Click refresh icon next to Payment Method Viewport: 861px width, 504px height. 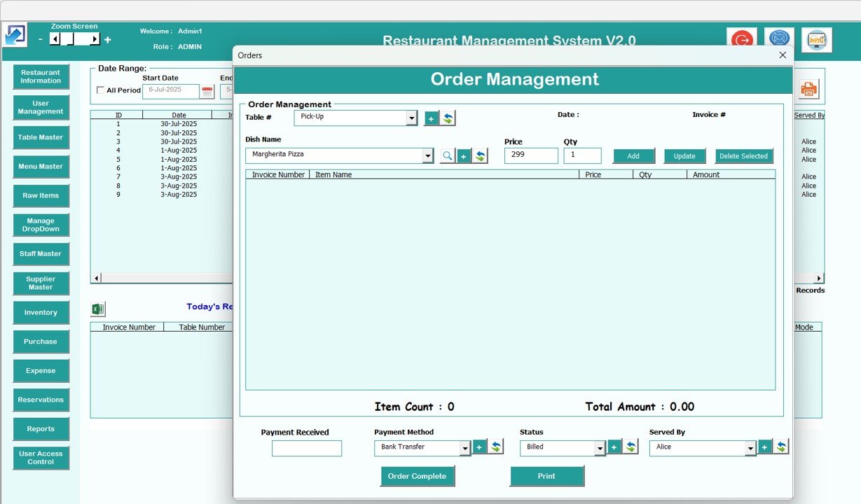point(496,447)
